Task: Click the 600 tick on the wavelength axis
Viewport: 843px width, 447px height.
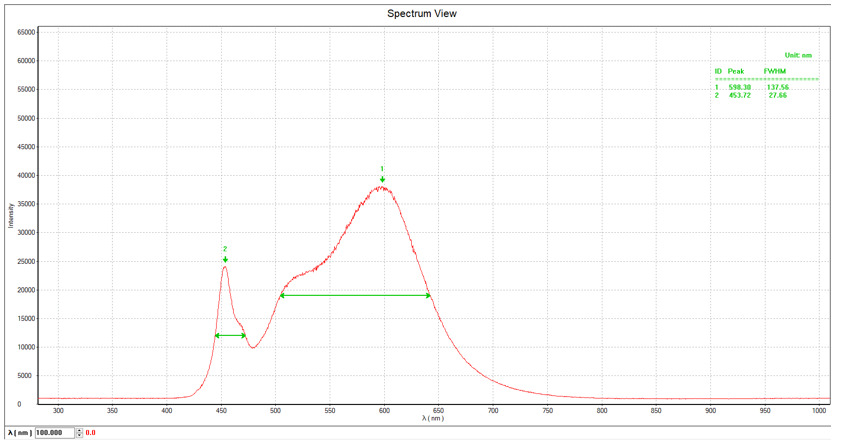Action: click(x=384, y=410)
